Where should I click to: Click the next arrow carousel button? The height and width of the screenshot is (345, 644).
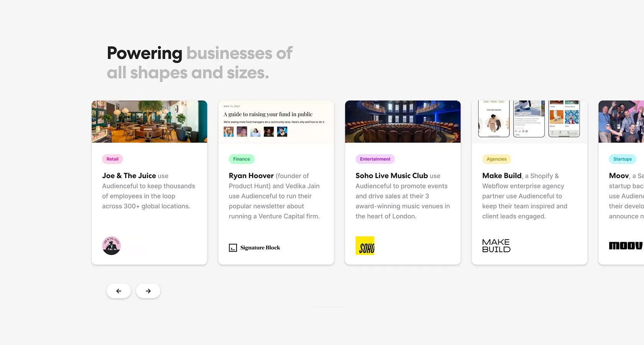click(148, 291)
